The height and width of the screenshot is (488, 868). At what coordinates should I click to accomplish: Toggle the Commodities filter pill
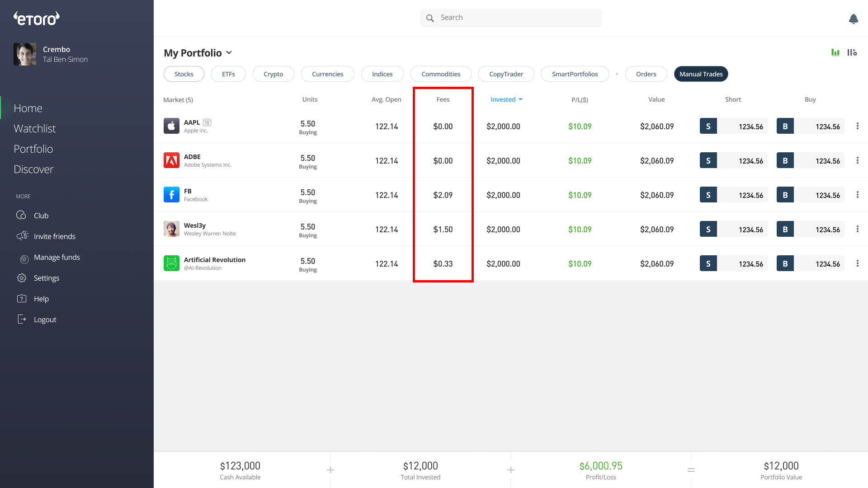(440, 74)
